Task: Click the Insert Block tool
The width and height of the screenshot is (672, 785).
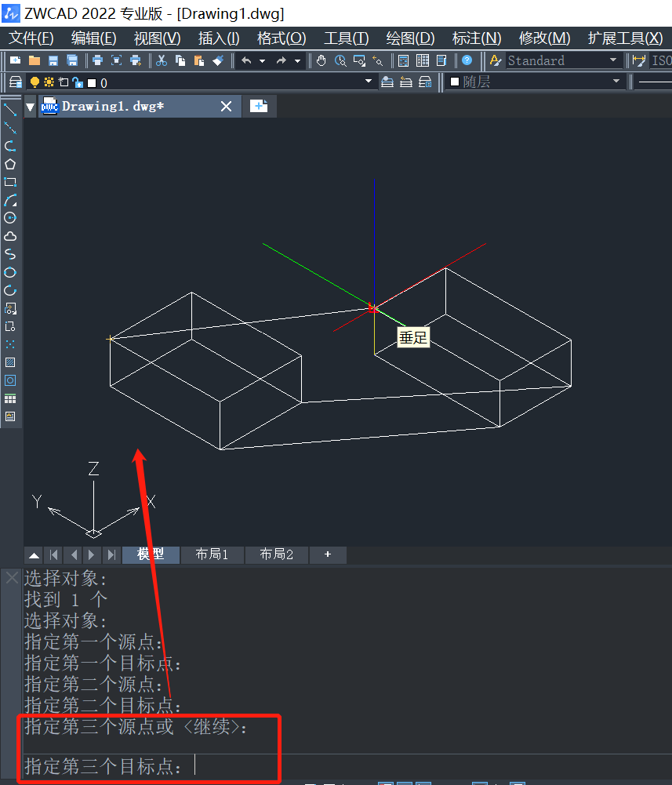Action: (x=10, y=308)
